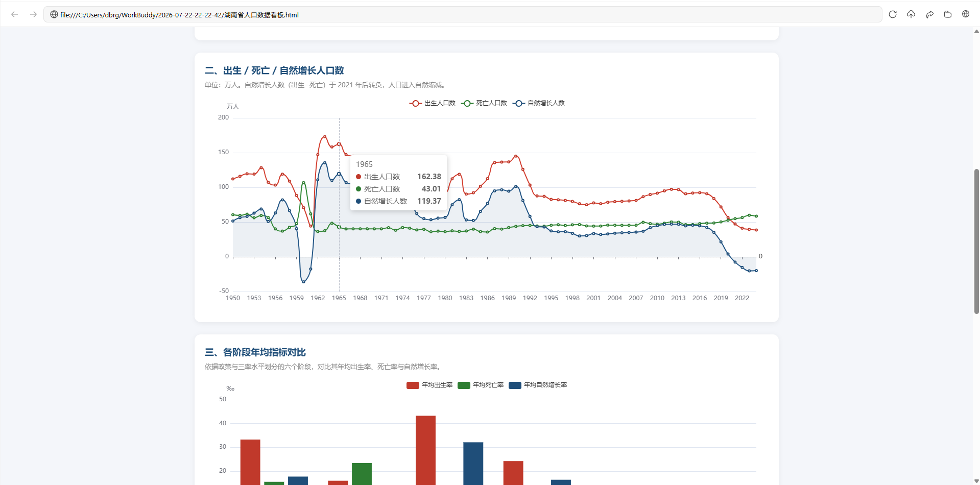980x485 pixels.
Task: Click the x-axis label 2019
Action: point(721,298)
